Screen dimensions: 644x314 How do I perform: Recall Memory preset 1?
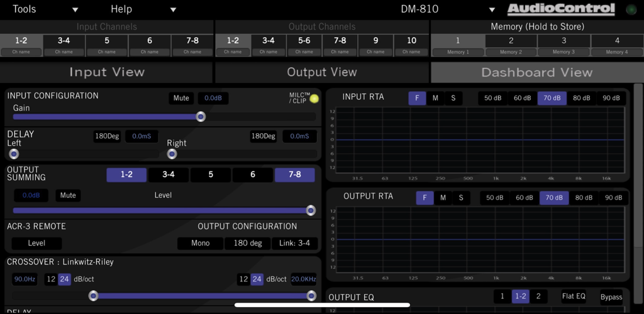[x=458, y=41]
